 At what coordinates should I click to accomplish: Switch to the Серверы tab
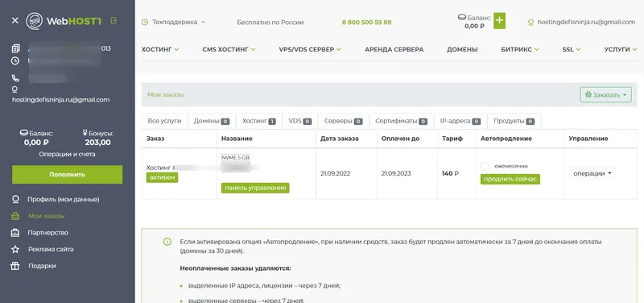pyautogui.click(x=344, y=122)
